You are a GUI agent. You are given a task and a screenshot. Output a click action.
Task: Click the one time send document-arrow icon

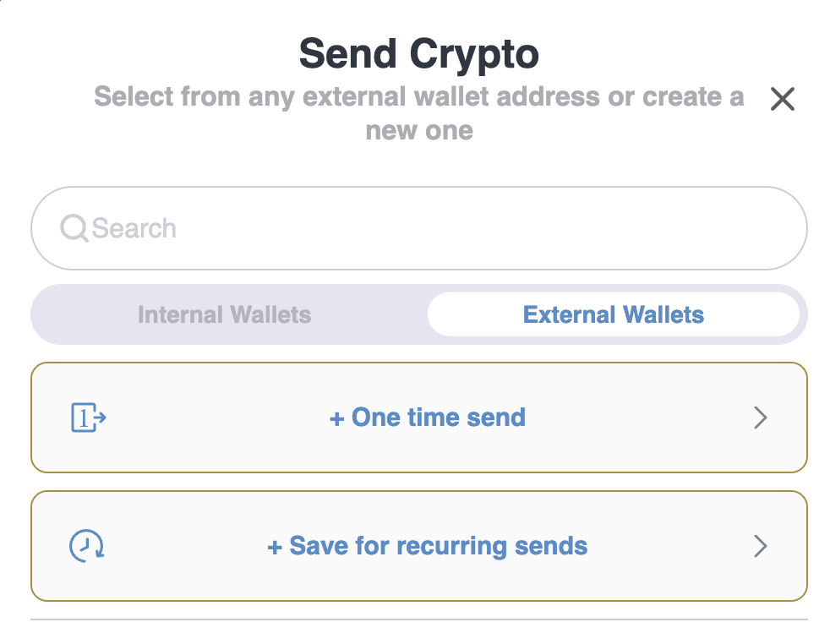pos(89,418)
